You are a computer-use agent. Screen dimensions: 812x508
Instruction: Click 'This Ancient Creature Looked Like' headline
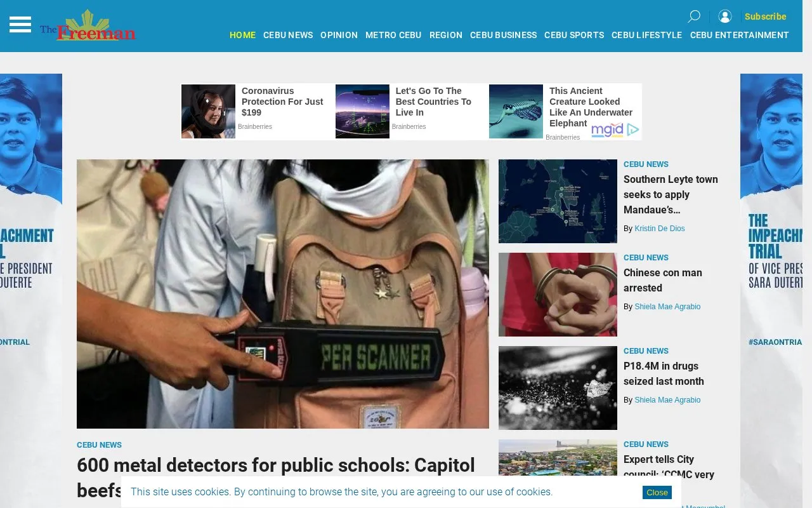[591, 107]
